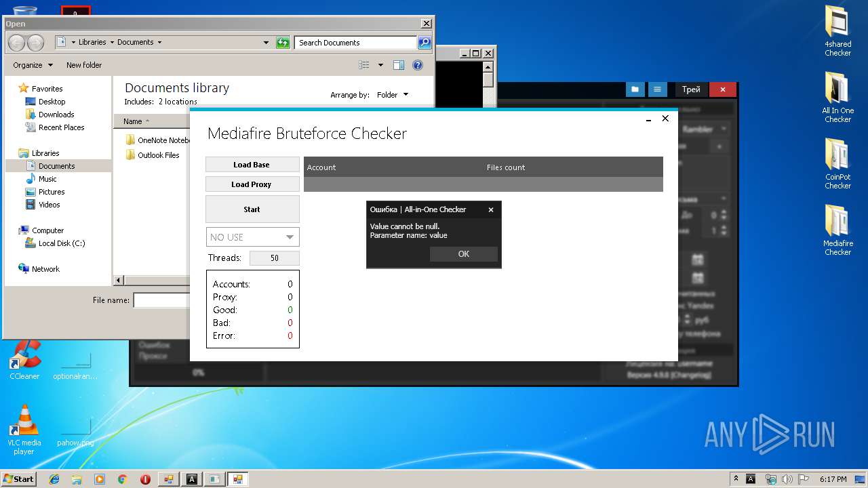The height and width of the screenshot is (488, 868).
Task: Open the VLC media player shortcut
Action: (24, 430)
